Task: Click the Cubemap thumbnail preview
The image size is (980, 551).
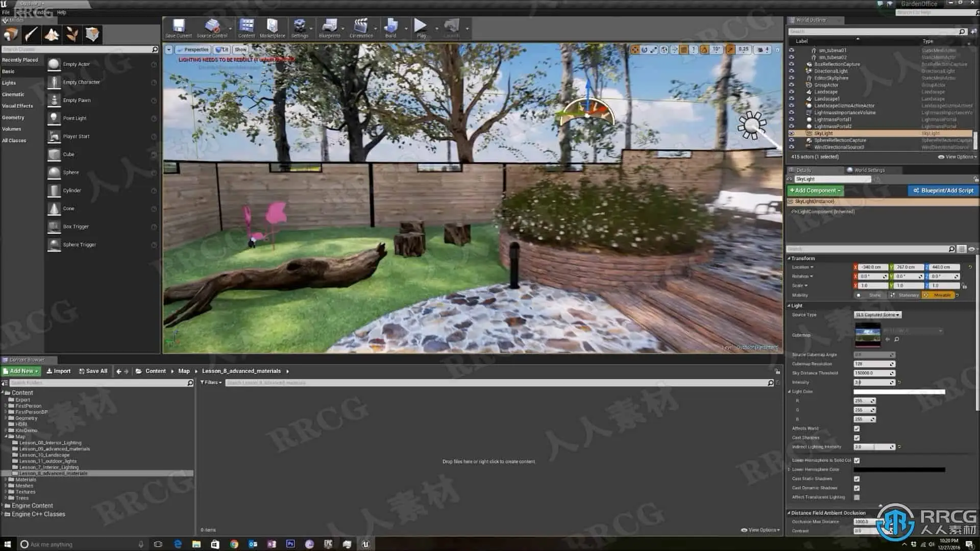Action: click(x=867, y=335)
